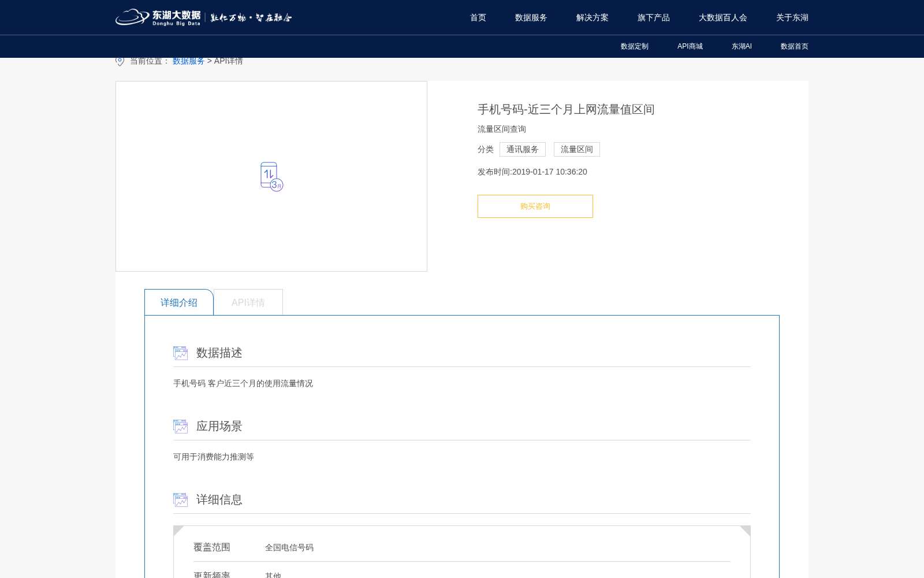Click the text 可用于消费能力推测等

click(214, 457)
